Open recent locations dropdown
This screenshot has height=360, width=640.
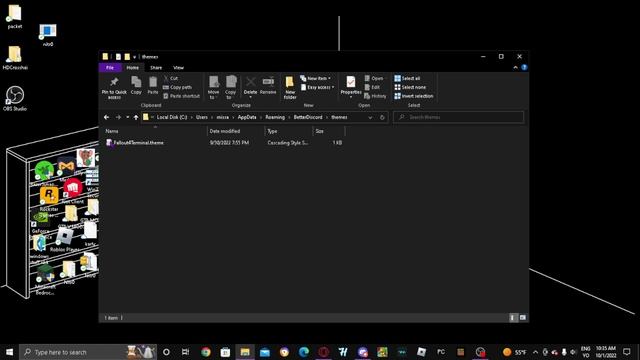127,117
